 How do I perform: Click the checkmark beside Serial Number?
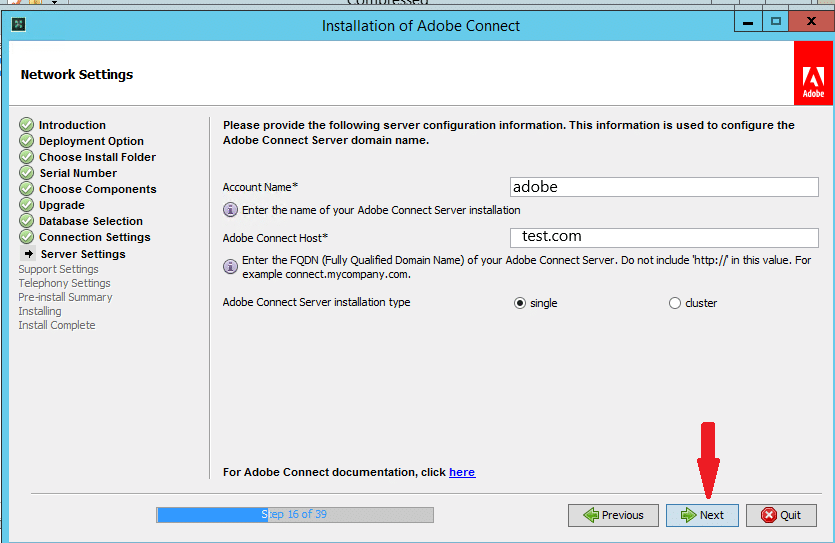point(27,173)
